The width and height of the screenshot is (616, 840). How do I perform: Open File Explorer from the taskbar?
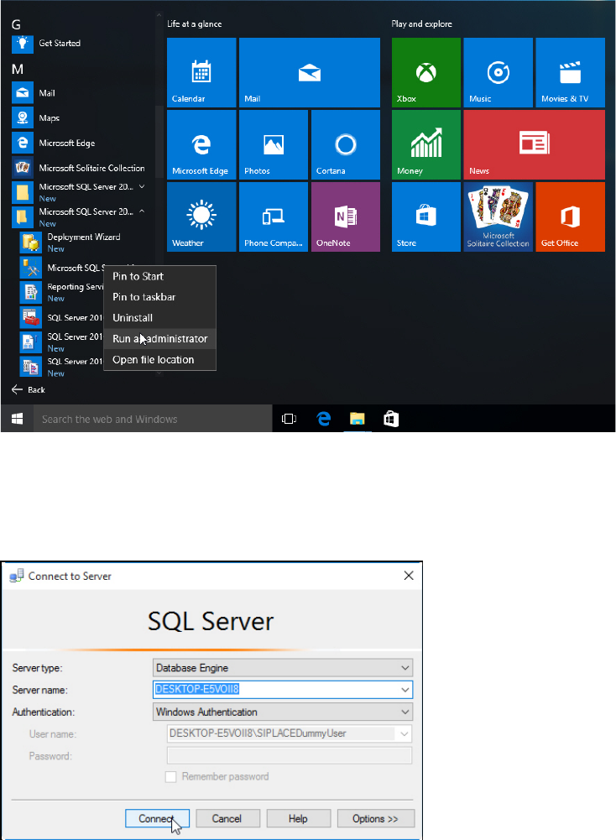(357, 419)
